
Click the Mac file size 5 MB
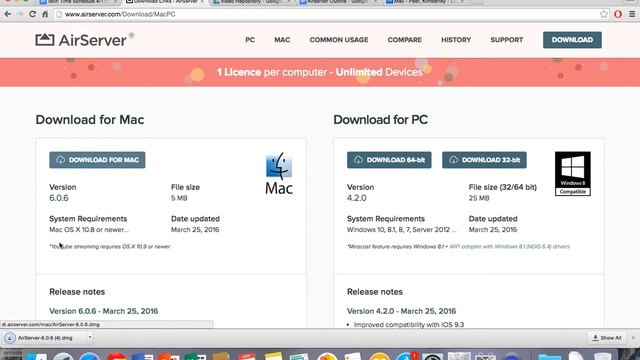point(179,198)
